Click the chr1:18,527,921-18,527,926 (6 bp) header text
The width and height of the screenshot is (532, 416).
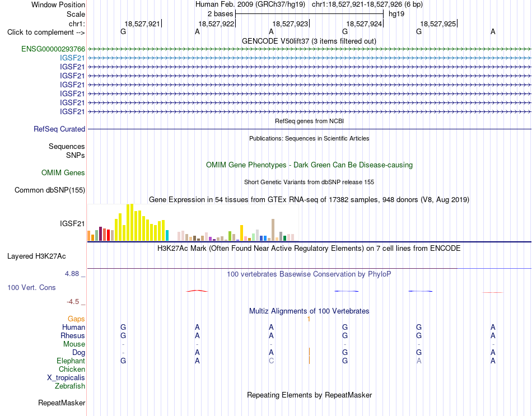[x=367, y=4]
